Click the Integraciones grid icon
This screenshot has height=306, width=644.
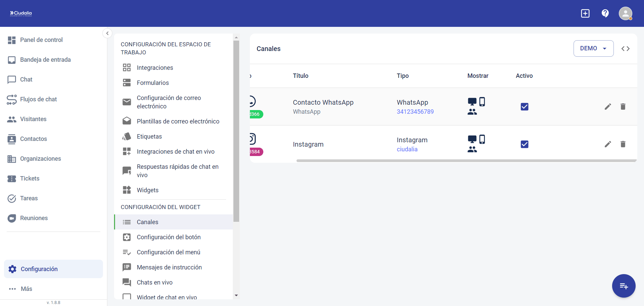[x=127, y=67]
